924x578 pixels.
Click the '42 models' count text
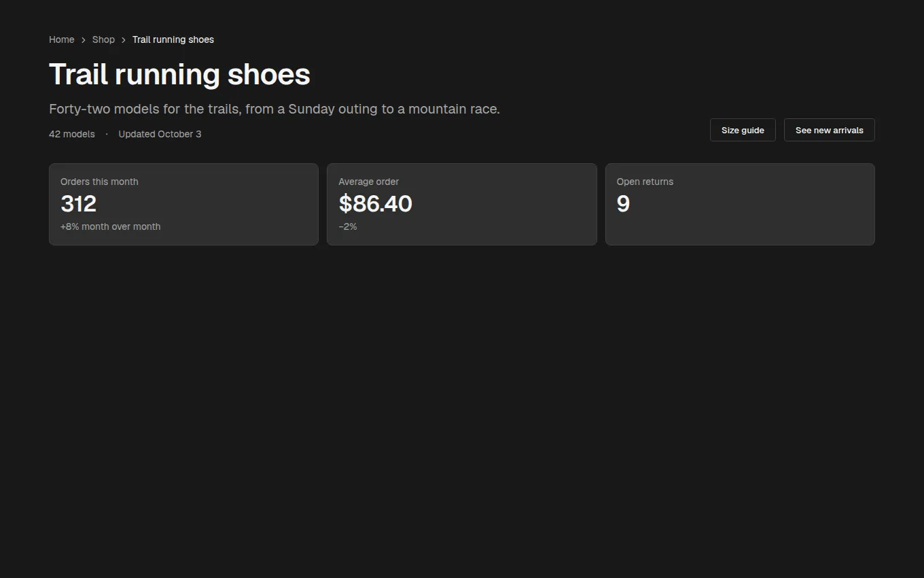click(x=72, y=134)
